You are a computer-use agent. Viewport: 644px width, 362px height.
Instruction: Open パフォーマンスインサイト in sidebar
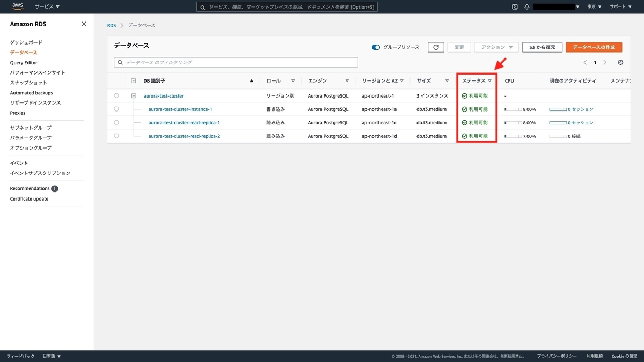(38, 72)
